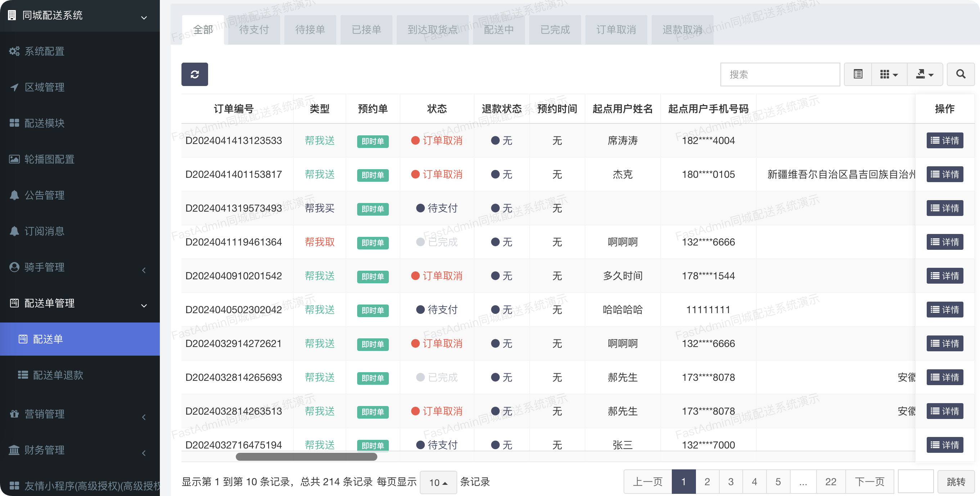Open the columns grid dropdown
The width and height of the screenshot is (980, 496).
coord(889,74)
